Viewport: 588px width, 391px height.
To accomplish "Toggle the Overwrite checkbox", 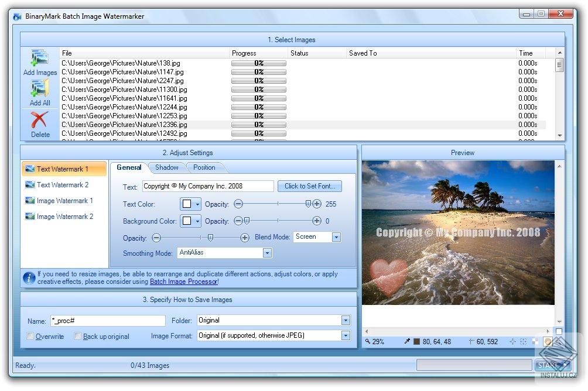I will 30,336.
